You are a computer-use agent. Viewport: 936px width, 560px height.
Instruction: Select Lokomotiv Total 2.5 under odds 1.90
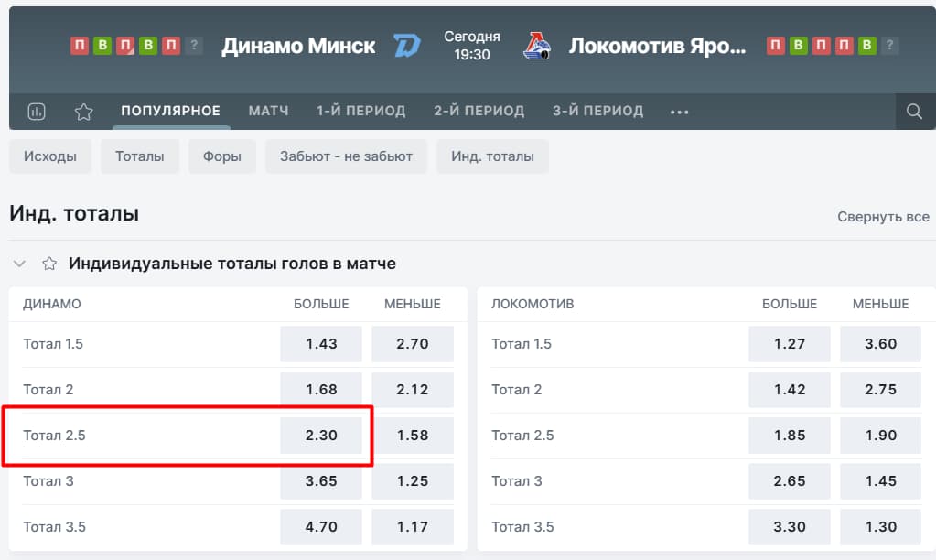880,436
